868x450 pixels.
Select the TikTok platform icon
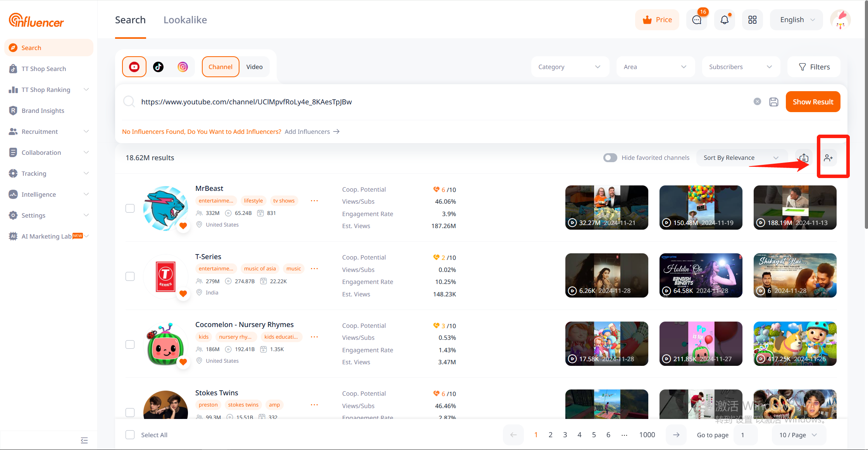(x=158, y=67)
